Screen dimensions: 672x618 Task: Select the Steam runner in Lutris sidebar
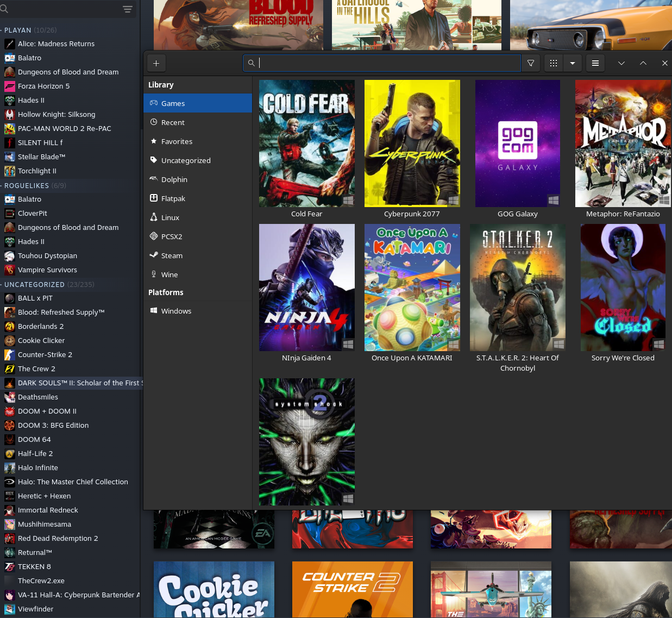[x=198, y=255]
